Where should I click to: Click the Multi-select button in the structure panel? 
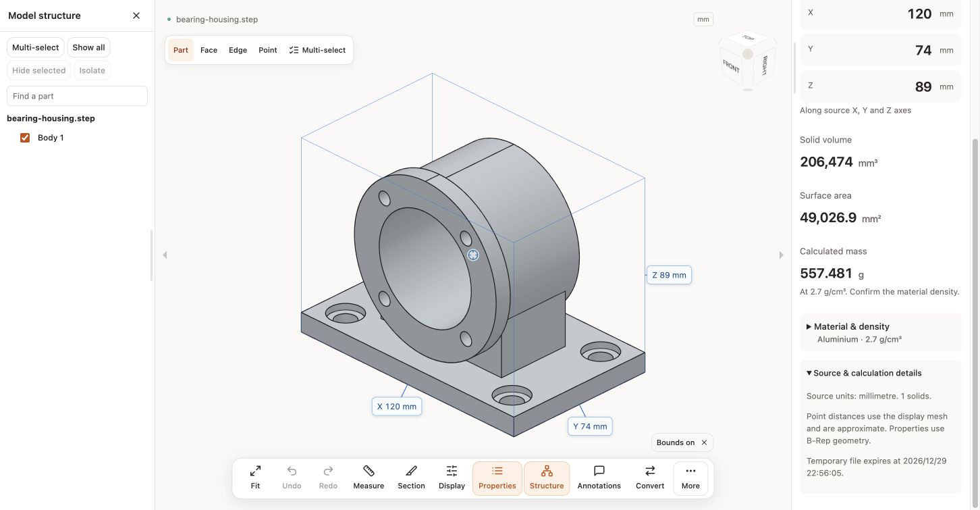(x=36, y=47)
